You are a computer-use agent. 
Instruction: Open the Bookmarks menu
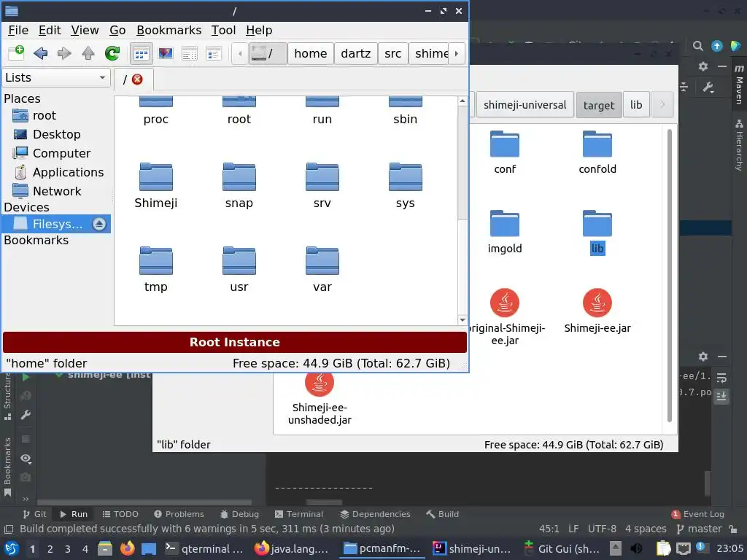point(169,30)
